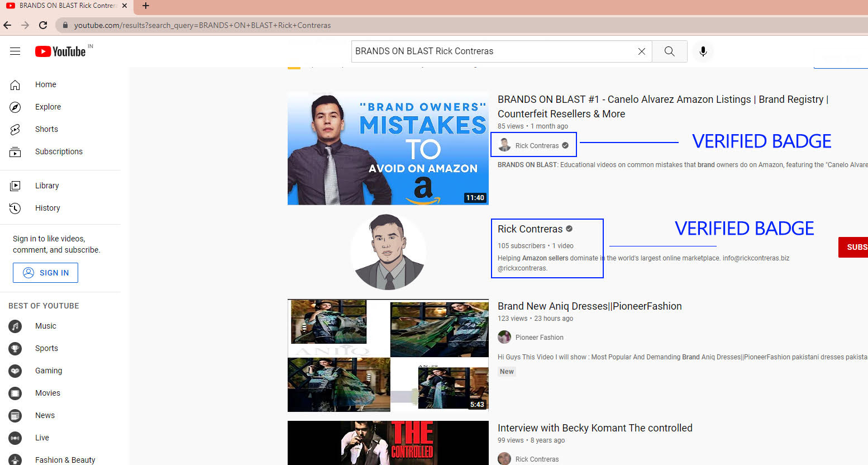
Task: Open Live under Best of YouTube
Action: (60, 438)
